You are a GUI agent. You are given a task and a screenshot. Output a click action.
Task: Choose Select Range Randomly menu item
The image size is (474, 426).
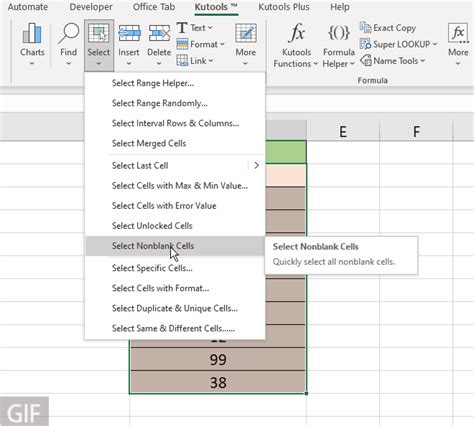pyautogui.click(x=175, y=103)
